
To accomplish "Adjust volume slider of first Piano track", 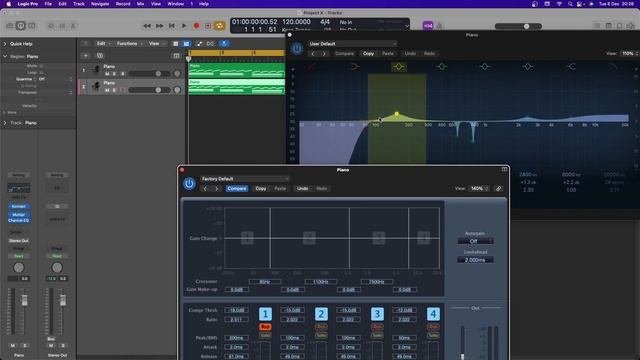I will 149,74.
